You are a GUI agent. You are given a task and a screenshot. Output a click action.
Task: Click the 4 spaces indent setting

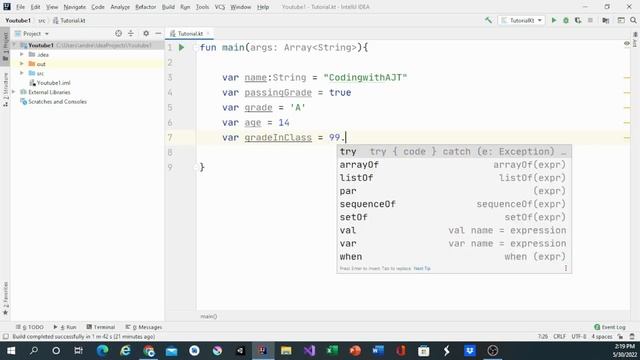(x=602, y=337)
